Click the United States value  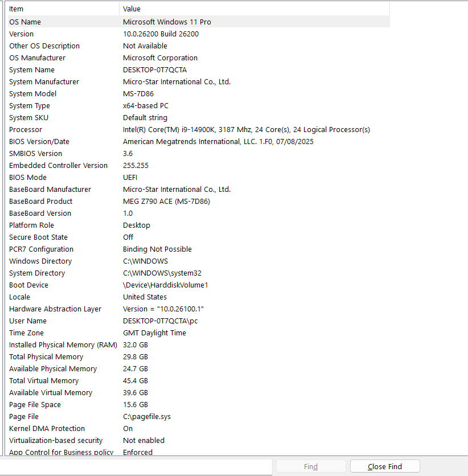pos(145,297)
